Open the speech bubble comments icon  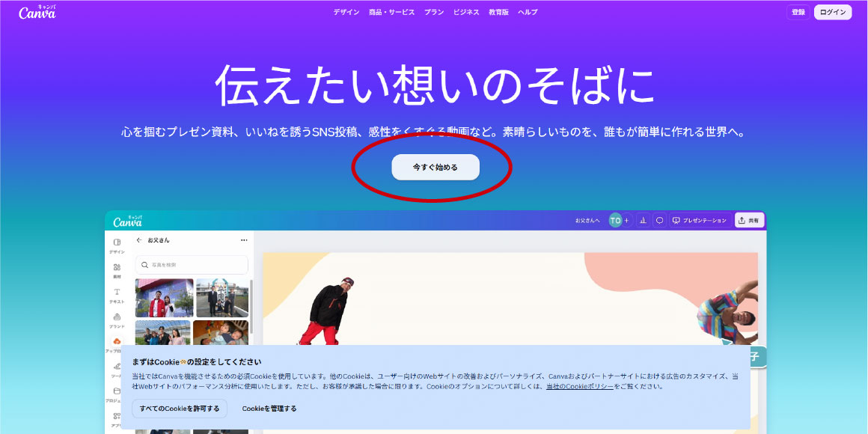pyautogui.click(x=659, y=220)
